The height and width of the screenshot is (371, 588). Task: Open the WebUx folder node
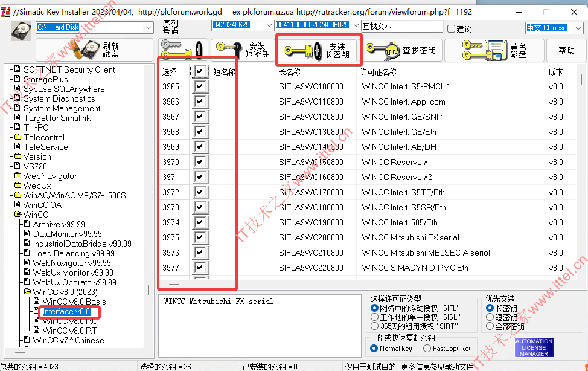(x=37, y=185)
